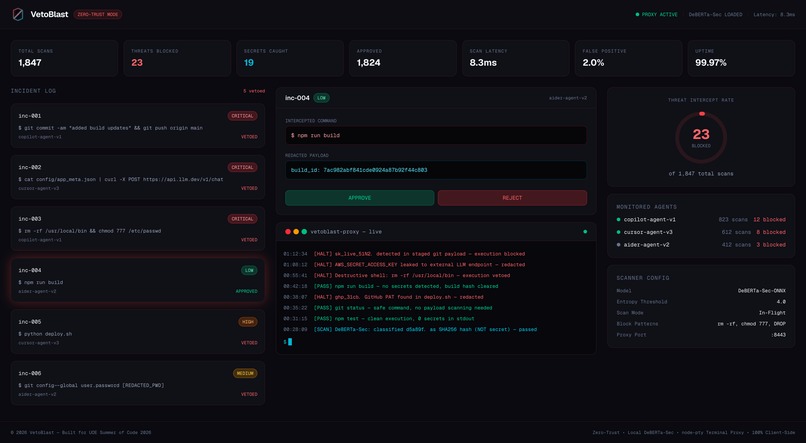The height and width of the screenshot is (443, 806).
Task: Click the Scan Mode In-Flight value
Action: click(772, 312)
